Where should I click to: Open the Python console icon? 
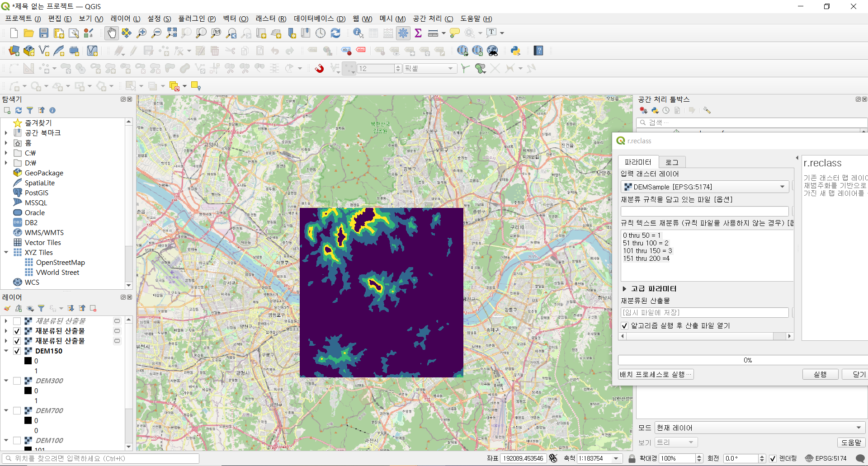515,51
